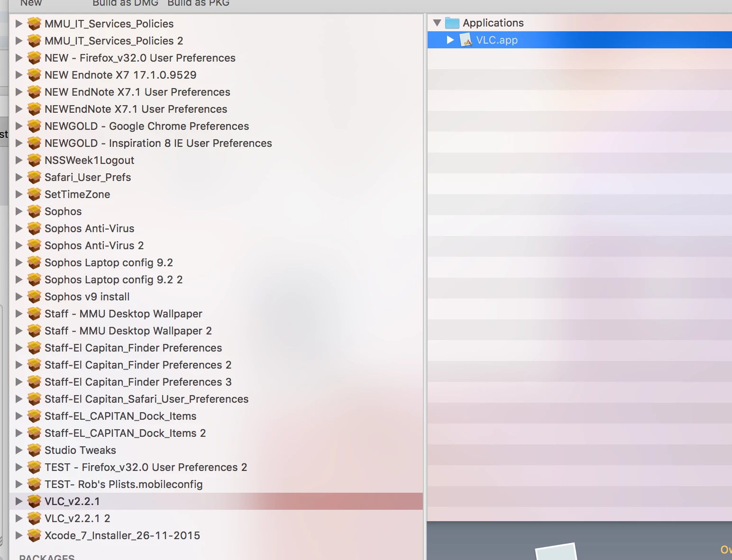Click the Staff - MMU Desktop Wallpaper package icon

click(x=34, y=314)
